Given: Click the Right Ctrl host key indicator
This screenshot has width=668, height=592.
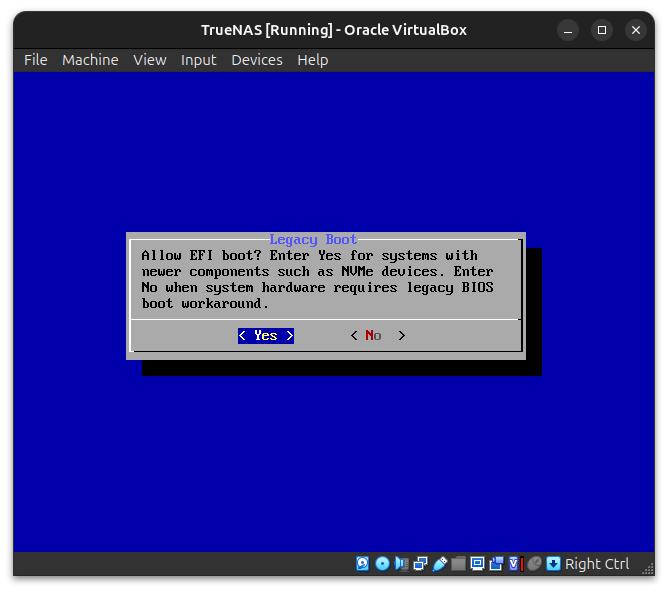Looking at the screenshot, I should 597,564.
